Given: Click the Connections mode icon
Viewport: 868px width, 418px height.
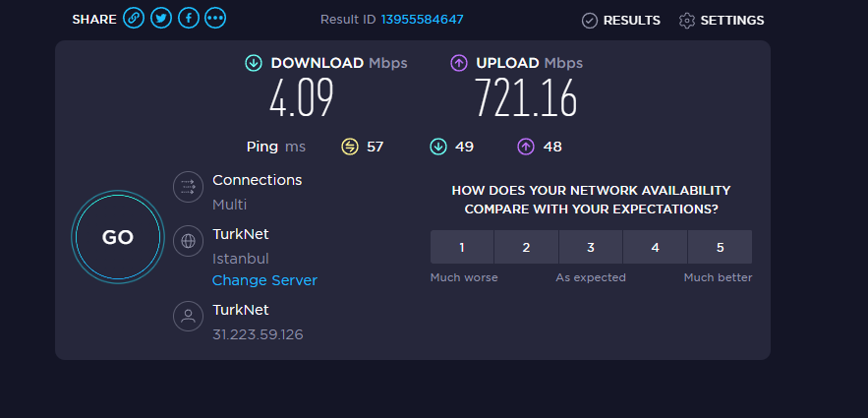Looking at the screenshot, I should pos(188,187).
